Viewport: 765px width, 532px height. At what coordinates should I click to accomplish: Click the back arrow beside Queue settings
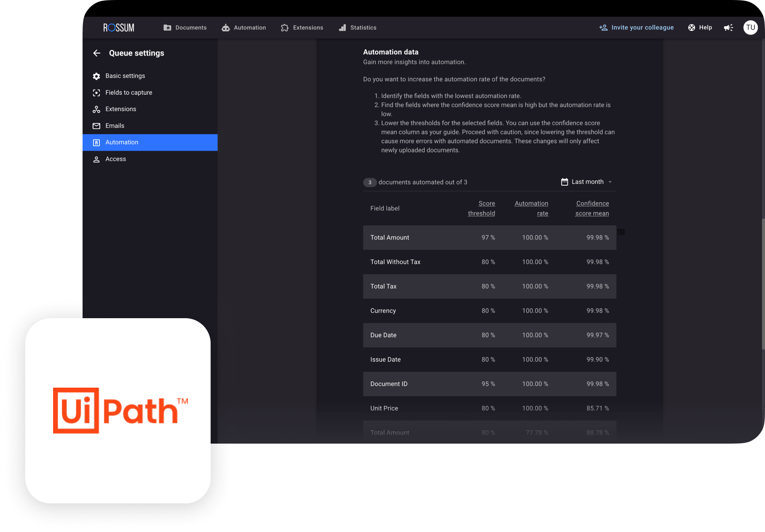[96, 53]
